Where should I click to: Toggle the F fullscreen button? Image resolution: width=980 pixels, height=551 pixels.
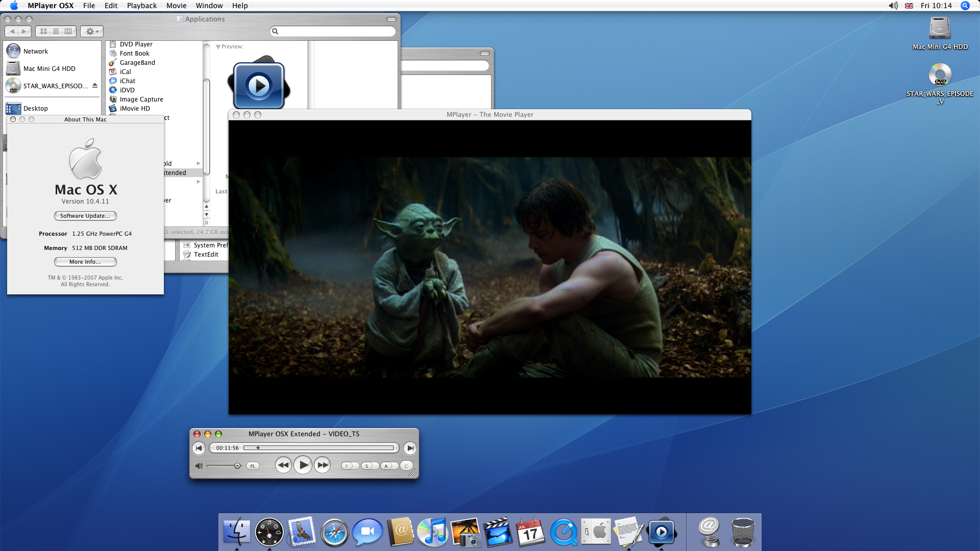click(347, 466)
